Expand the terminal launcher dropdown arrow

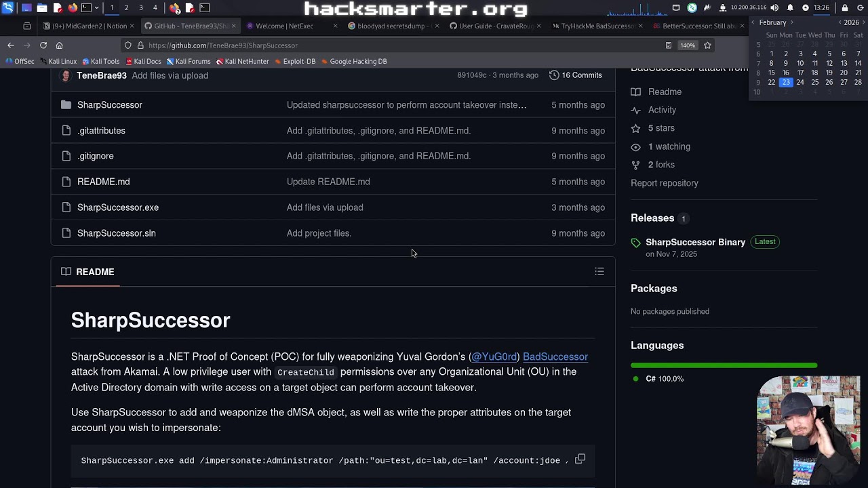click(97, 7)
